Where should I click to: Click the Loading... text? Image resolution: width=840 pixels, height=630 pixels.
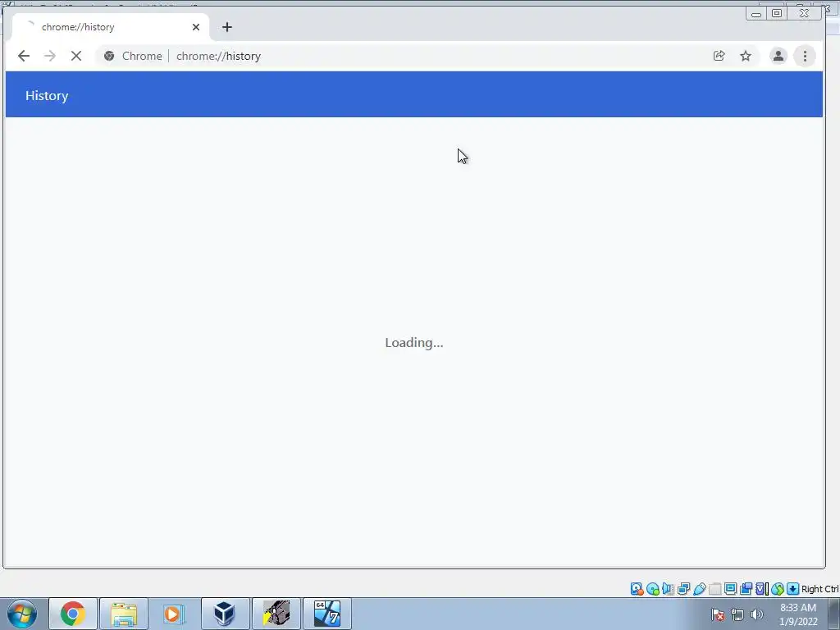point(414,342)
